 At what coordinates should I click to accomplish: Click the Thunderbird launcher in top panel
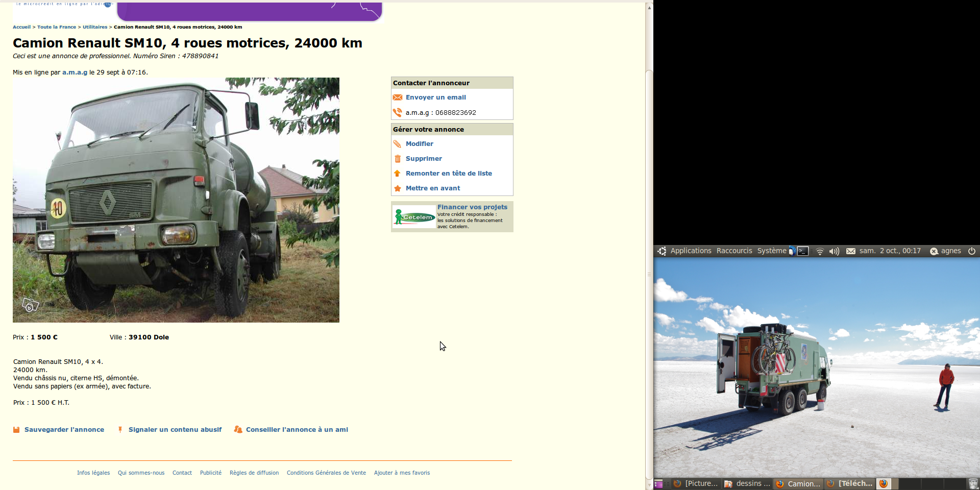tap(792, 251)
